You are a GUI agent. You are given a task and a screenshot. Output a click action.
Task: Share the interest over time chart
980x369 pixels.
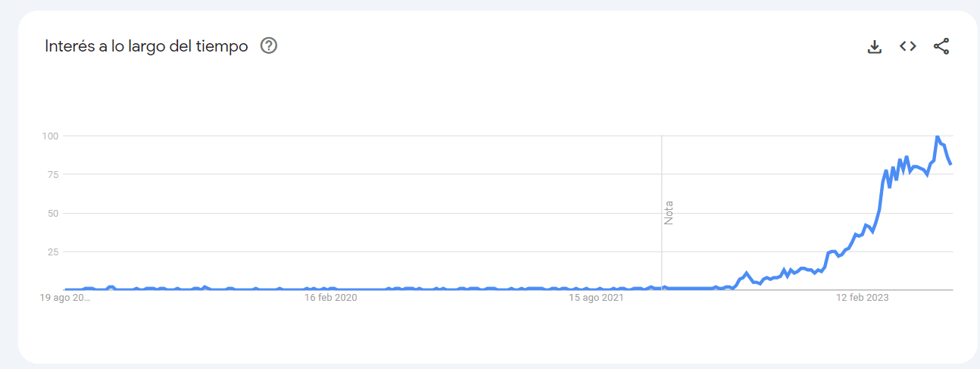(x=941, y=46)
